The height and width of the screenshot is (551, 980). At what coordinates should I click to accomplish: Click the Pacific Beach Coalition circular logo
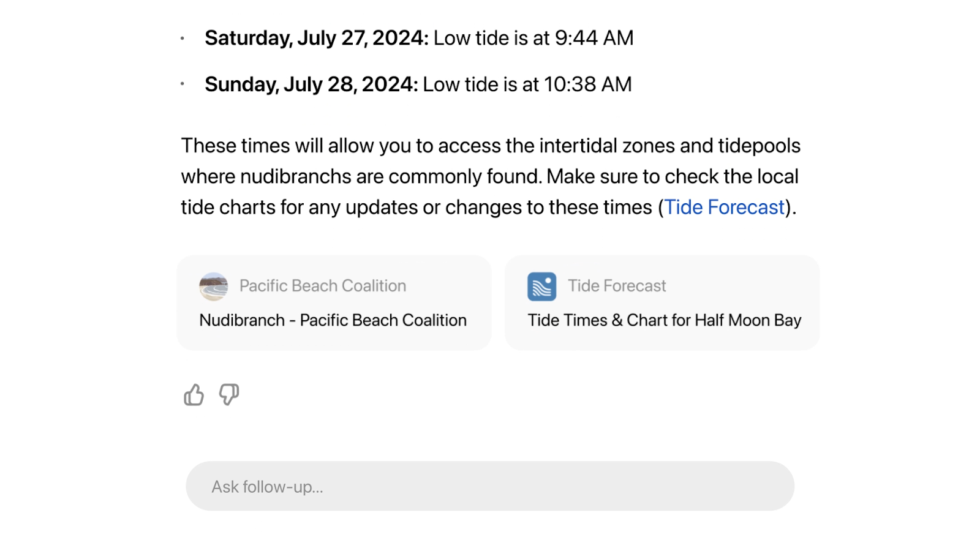(214, 287)
